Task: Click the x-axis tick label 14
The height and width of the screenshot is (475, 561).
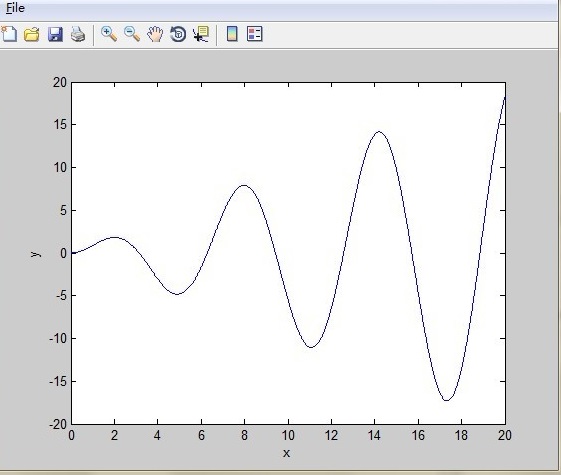Action: coord(374,435)
